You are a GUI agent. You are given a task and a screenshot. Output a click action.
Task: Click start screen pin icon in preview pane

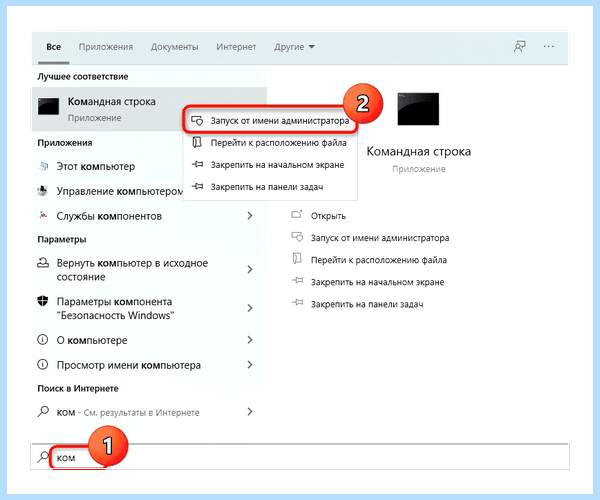pyautogui.click(x=297, y=280)
